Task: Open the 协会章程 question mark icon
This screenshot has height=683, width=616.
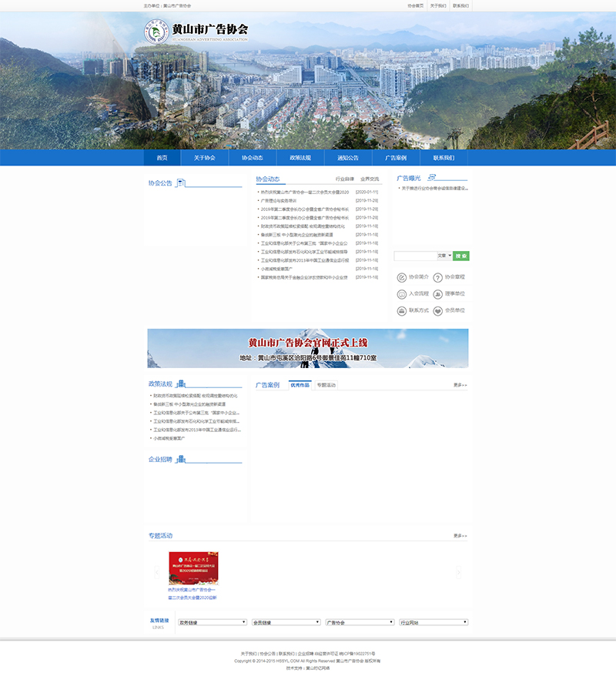Action: 438,277
